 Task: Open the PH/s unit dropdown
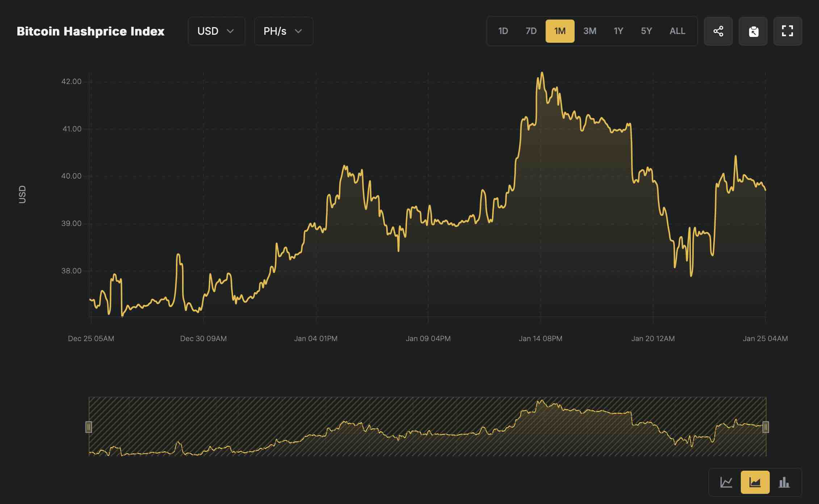point(283,31)
